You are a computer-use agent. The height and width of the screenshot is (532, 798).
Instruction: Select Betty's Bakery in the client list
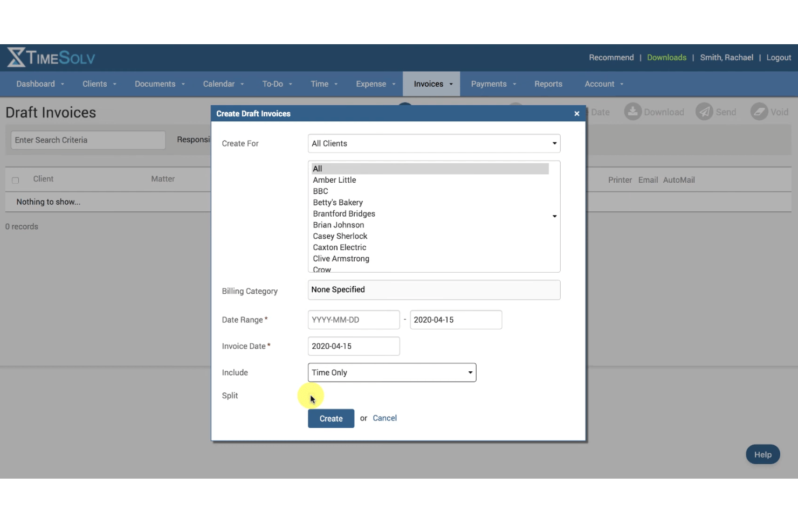click(430, 203)
